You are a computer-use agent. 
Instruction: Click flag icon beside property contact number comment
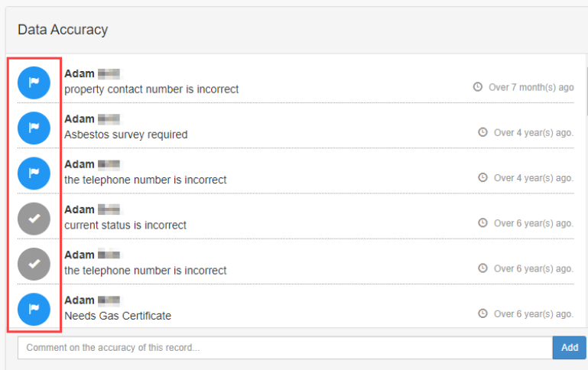coord(34,83)
